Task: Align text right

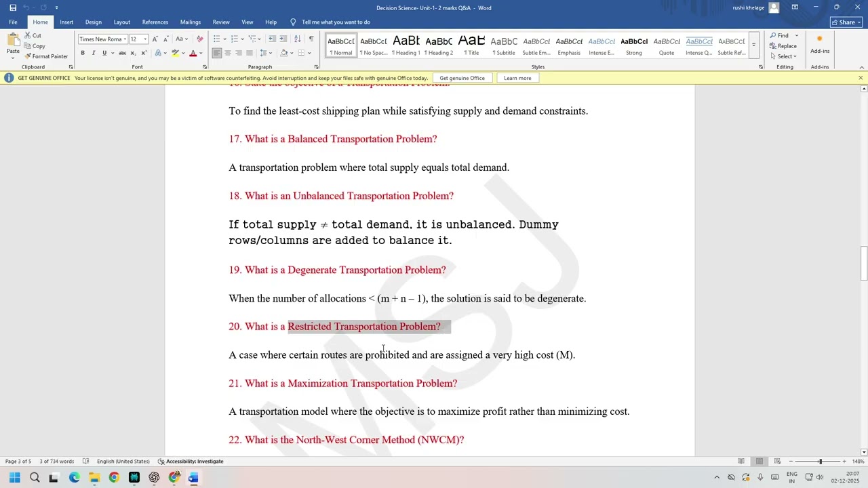Action: (239, 53)
